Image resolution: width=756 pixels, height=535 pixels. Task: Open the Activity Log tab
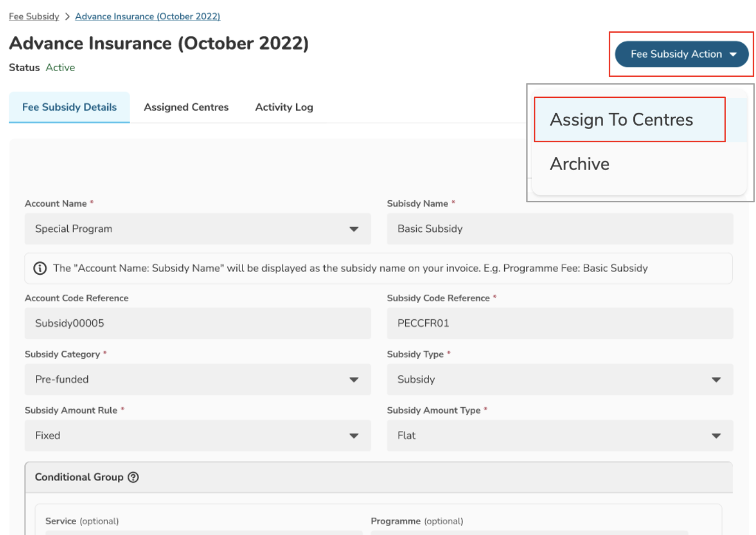pos(284,107)
